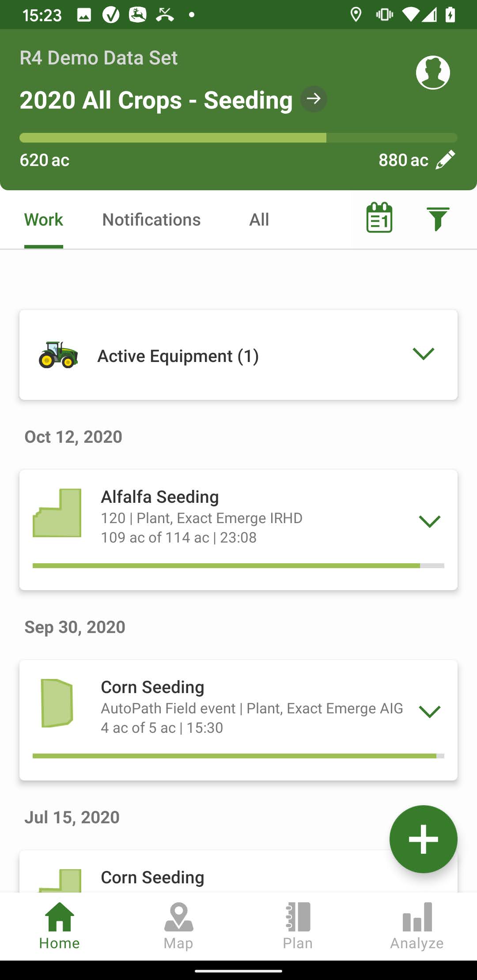Switch to the All tab

pyautogui.click(x=259, y=219)
